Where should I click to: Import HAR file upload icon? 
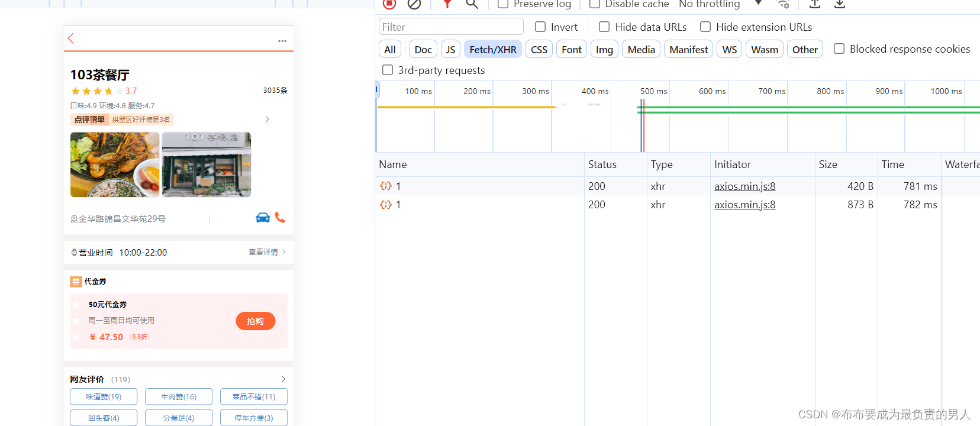pyautogui.click(x=815, y=4)
